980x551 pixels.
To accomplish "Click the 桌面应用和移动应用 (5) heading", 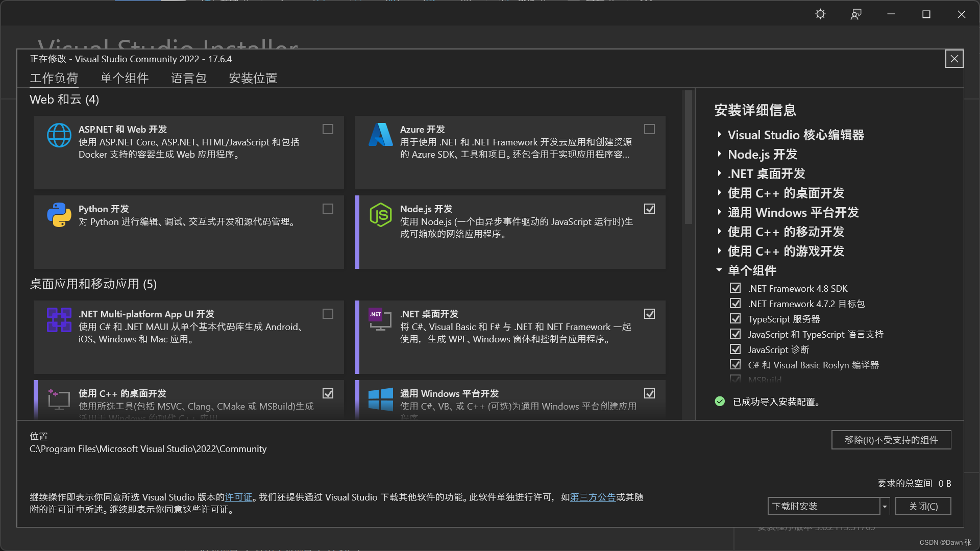I will pos(93,284).
